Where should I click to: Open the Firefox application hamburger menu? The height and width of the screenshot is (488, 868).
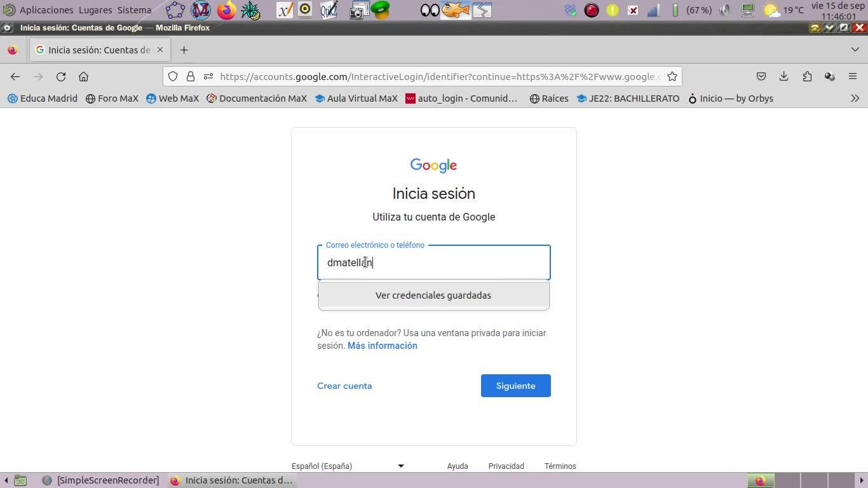coord(853,76)
